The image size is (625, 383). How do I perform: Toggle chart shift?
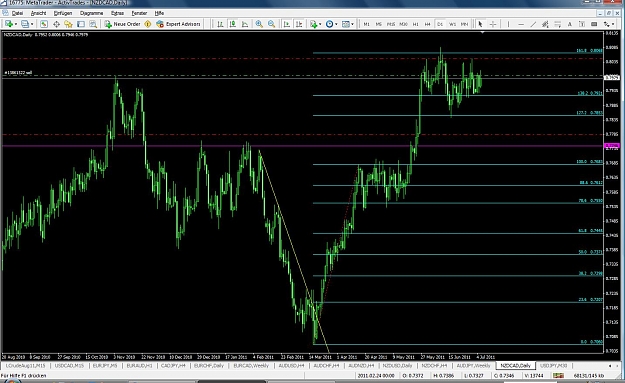click(x=299, y=24)
